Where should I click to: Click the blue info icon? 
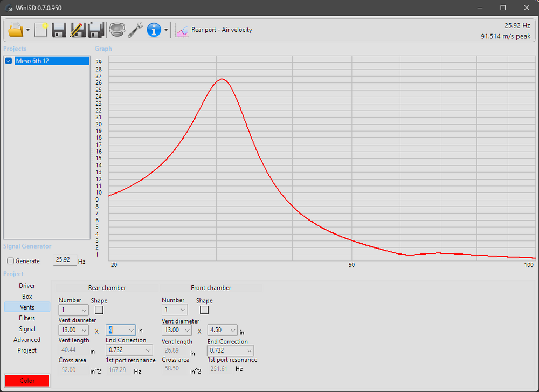[154, 30]
